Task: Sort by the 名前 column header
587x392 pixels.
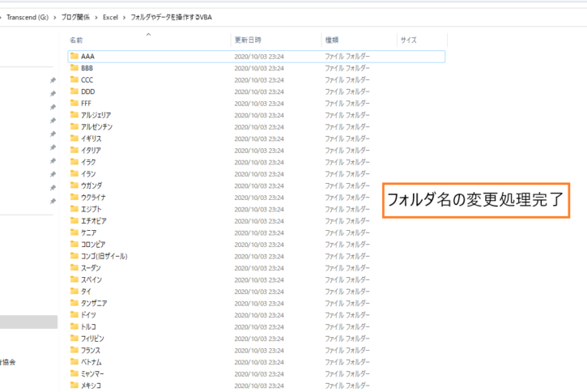Action: point(76,40)
